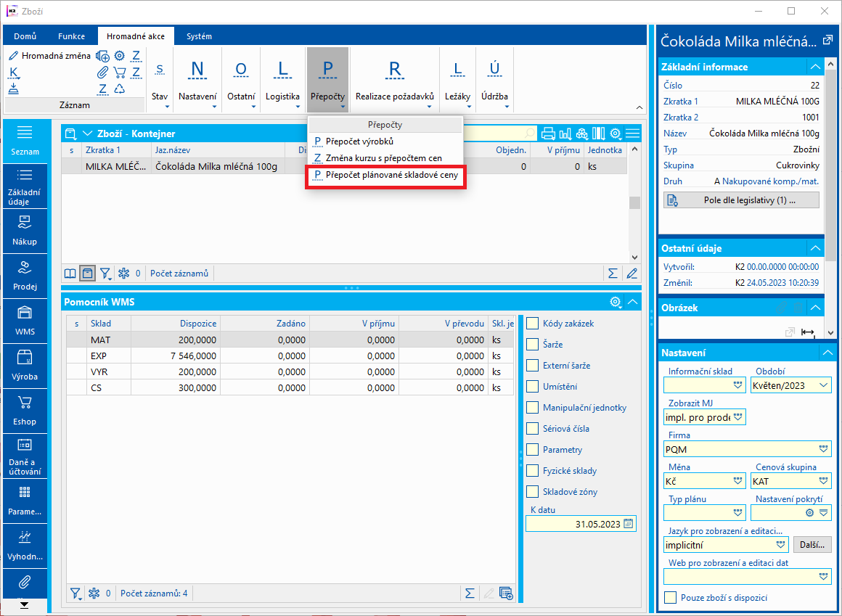This screenshot has width=842, height=616.
Task: Switch to Domů ribbon tab
Action: click(25, 36)
